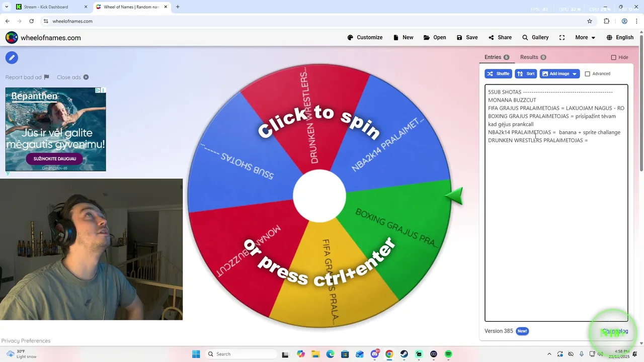
Task: Shuffle the entries
Action: click(x=498, y=74)
